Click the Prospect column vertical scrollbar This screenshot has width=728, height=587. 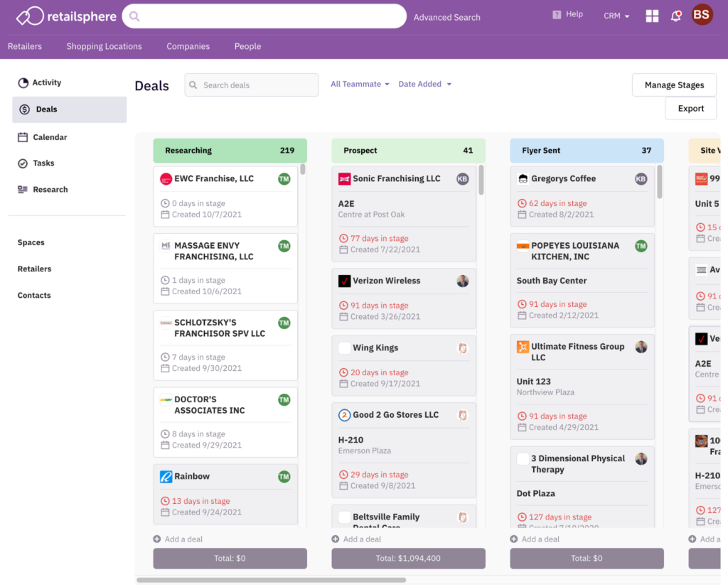tap(481, 180)
